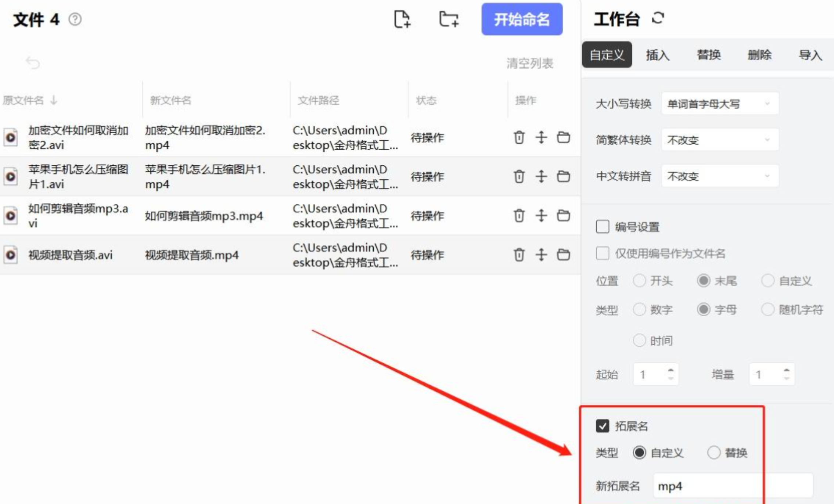Click the undo arrow icon
Viewport: 834px width, 504px height.
tap(33, 63)
